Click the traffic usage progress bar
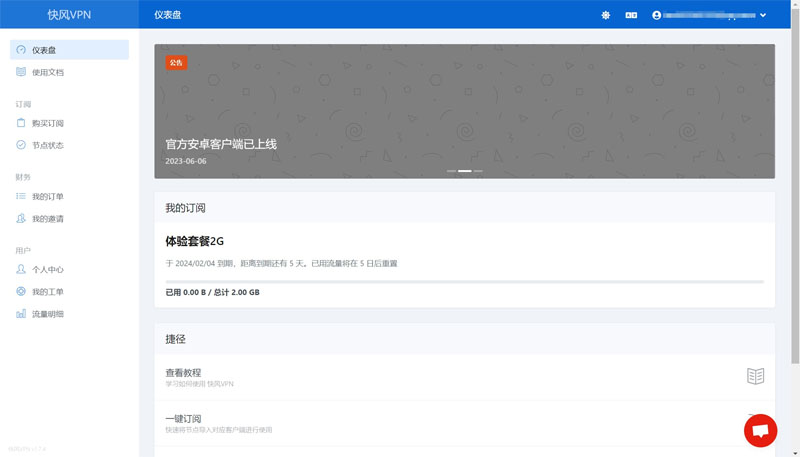Viewport: 800px width, 457px height. click(464, 281)
